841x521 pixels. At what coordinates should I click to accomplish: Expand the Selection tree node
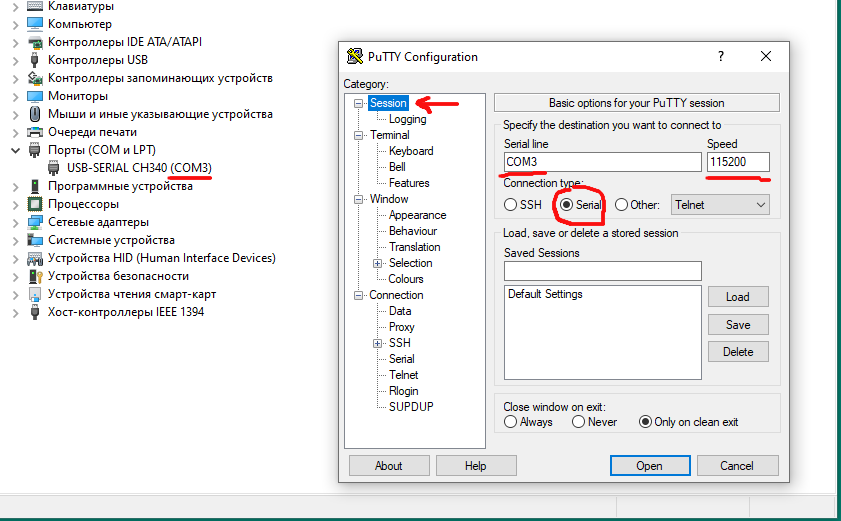coord(378,263)
